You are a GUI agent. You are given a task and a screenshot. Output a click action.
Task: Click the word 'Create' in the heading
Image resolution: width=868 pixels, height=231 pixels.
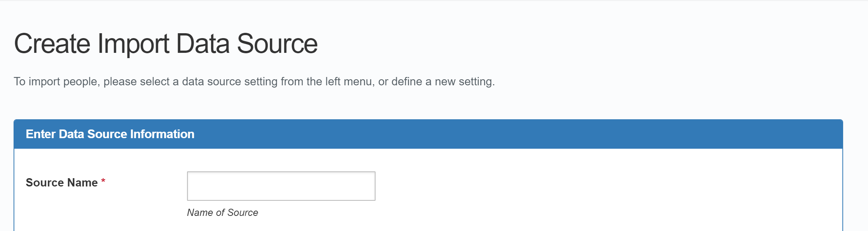(x=52, y=44)
